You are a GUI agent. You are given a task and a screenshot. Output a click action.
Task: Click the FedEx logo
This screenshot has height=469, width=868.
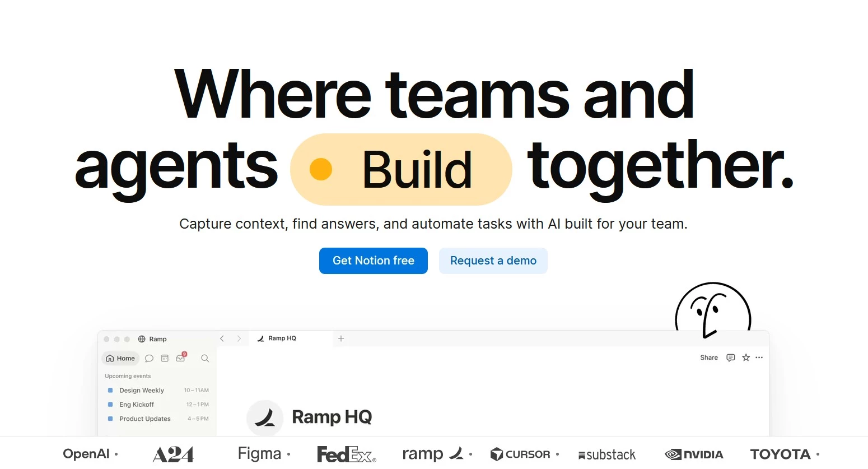[347, 454]
